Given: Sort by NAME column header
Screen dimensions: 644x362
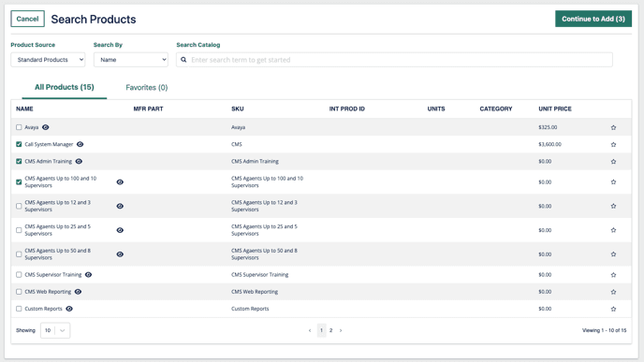Looking at the screenshot, I should [24, 109].
